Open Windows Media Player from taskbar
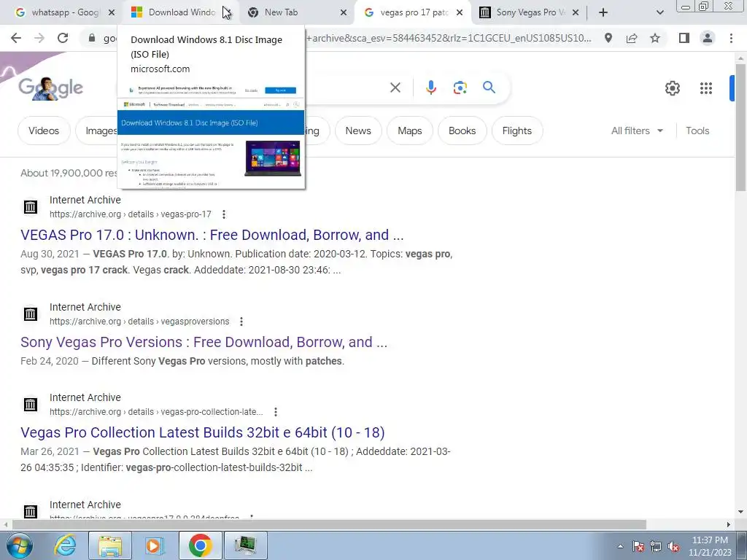 point(154,545)
